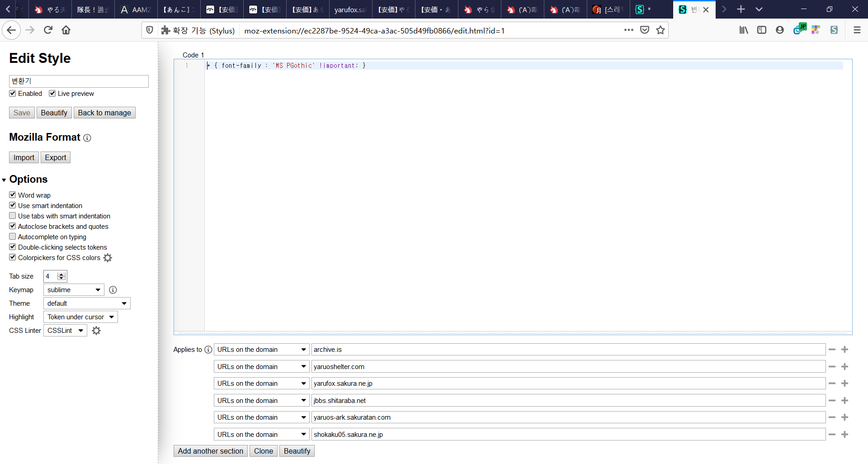868x464 pixels.
Task: Remove the archive.is domain row
Action: point(832,350)
